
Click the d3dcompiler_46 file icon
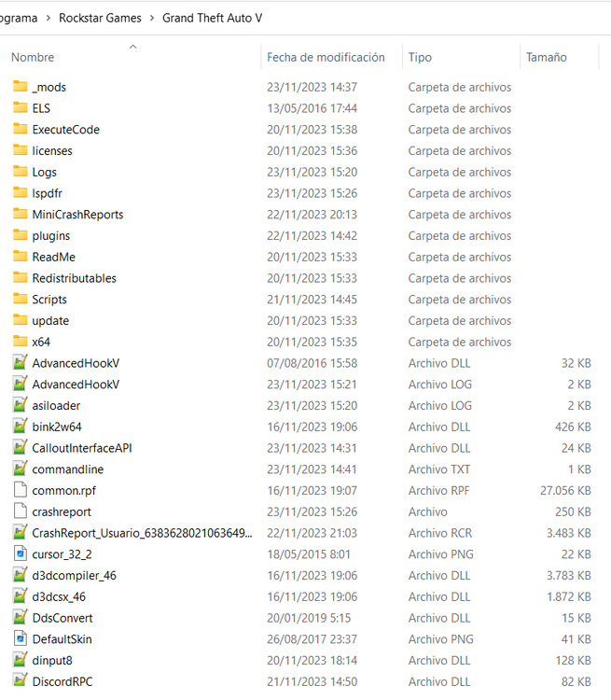pos(21,575)
